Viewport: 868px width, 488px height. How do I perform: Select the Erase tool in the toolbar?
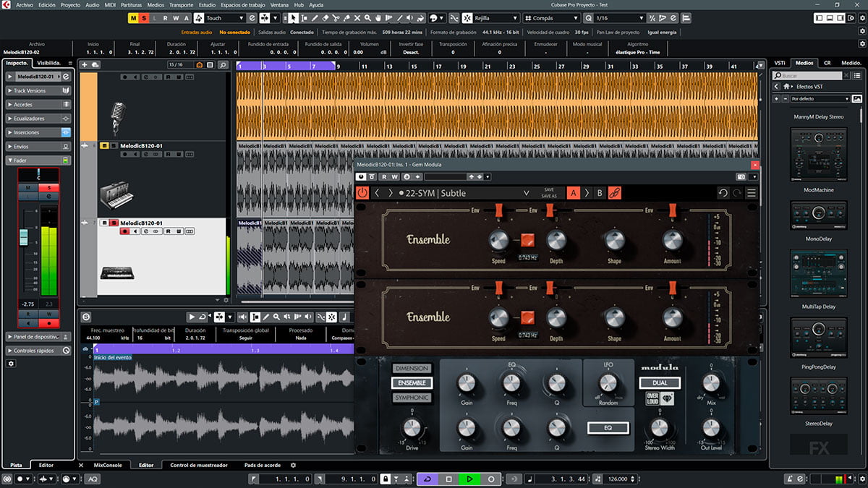pyautogui.click(x=326, y=17)
